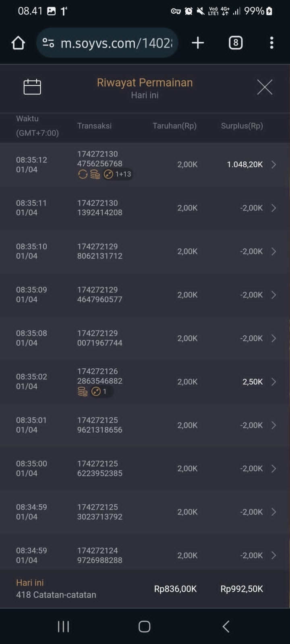Screen dimensions: 290x644
Task: Tap the coin stack icon on 08:35:02 row
Action: pyautogui.click(x=83, y=392)
